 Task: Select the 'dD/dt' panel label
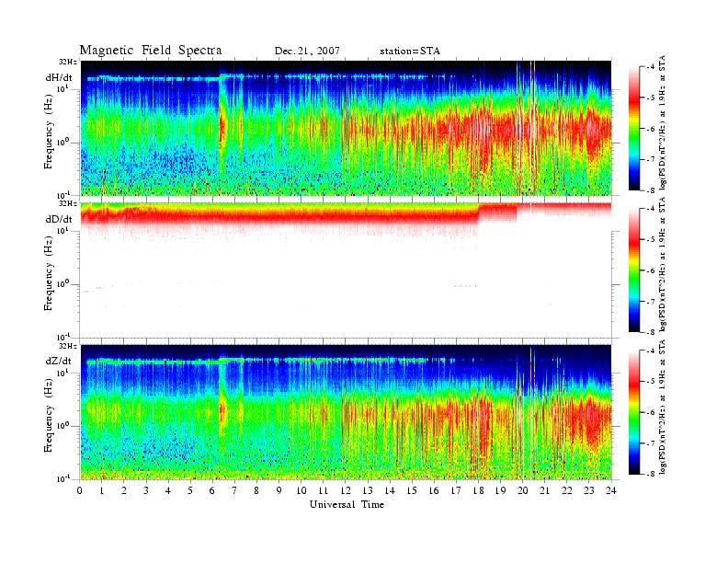pyautogui.click(x=59, y=219)
